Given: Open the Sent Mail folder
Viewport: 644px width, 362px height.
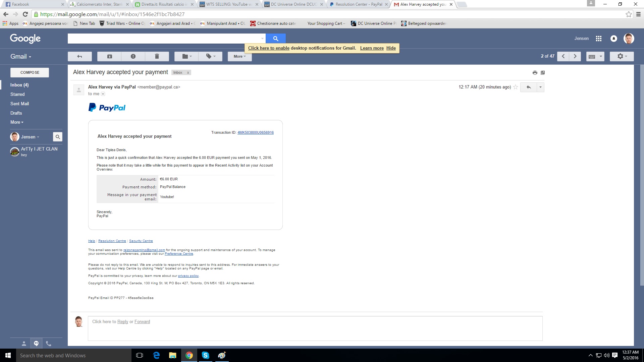Looking at the screenshot, I should tap(19, 104).
